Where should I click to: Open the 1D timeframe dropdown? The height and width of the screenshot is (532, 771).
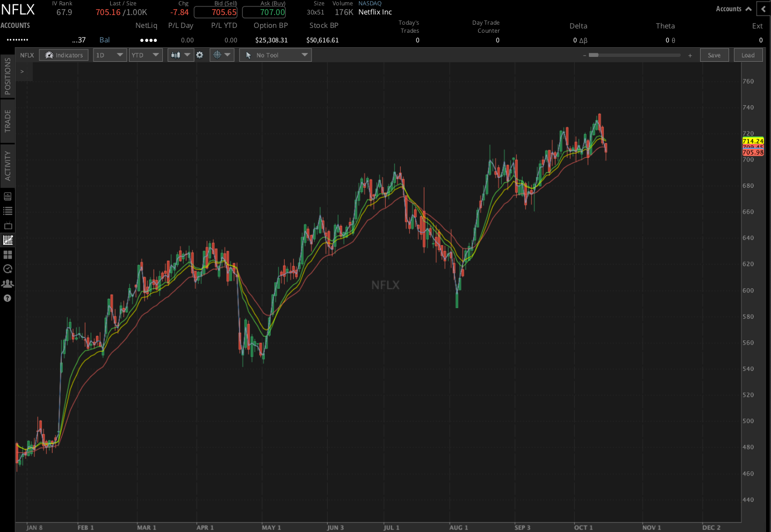pyautogui.click(x=110, y=55)
